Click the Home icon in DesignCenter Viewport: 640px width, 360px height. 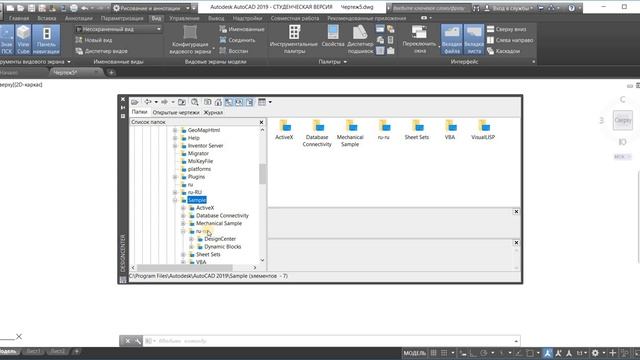tap(218, 102)
